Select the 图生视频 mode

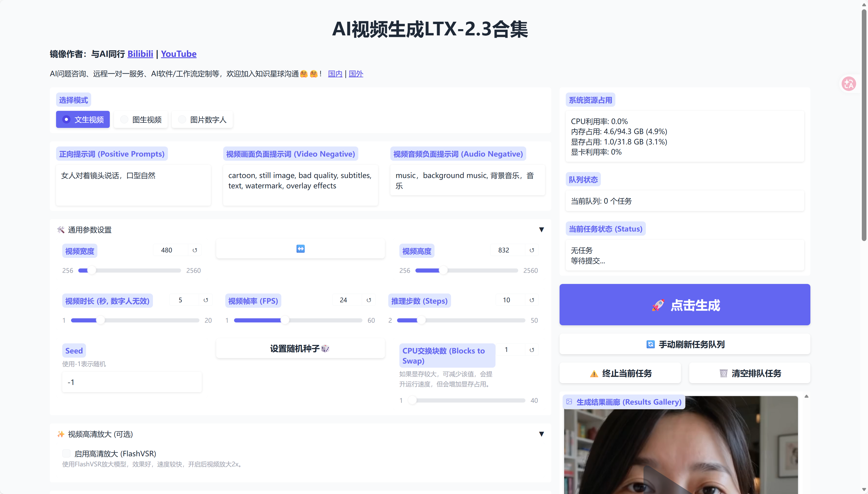point(141,119)
